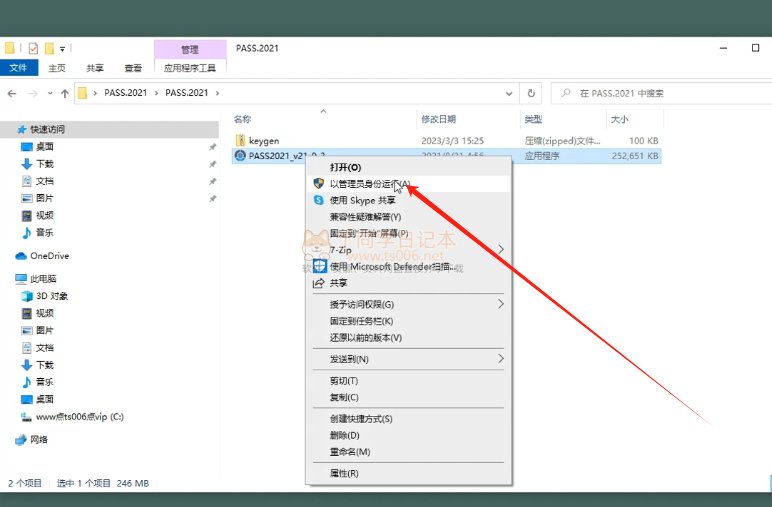Choose 以管理员身份运行(A)
Screen dimensions: 772x507
pyautogui.click(x=409, y=184)
